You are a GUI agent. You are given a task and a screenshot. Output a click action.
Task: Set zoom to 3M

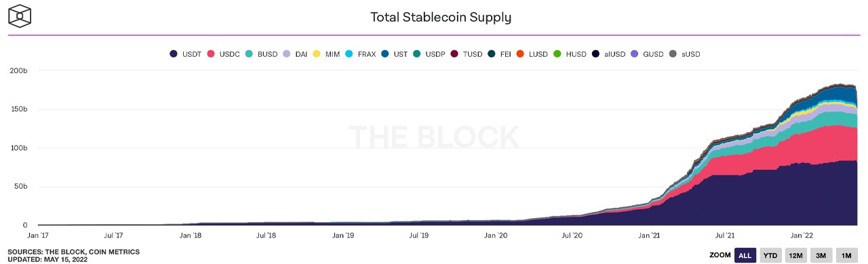tap(821, 255)
